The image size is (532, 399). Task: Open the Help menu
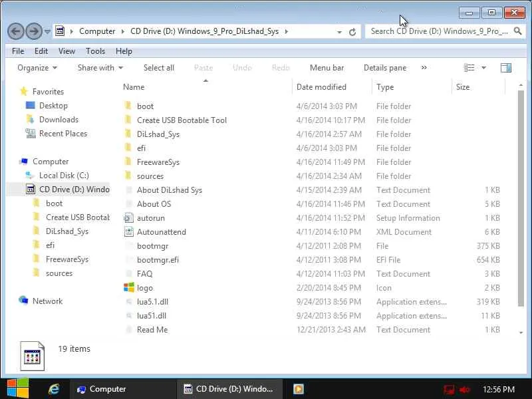124,51
